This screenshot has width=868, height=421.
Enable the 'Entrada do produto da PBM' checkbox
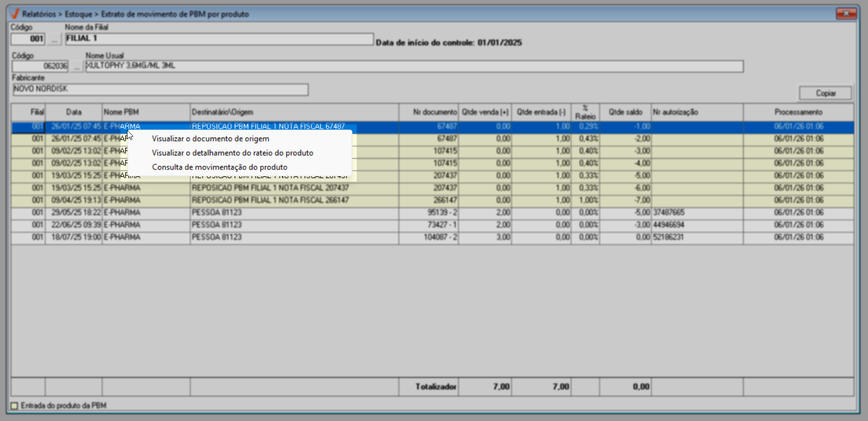pos(15,405)
